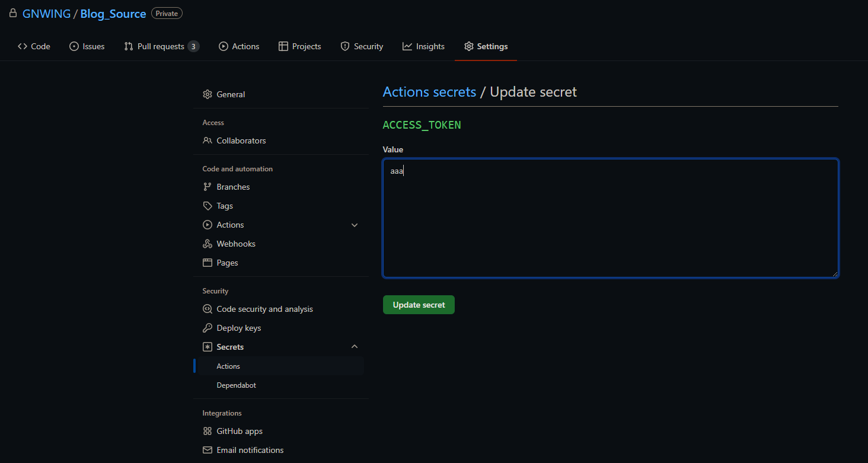Open the Blog_Source repository link
This screenshot has height=463, width=868.
[113, 14]
